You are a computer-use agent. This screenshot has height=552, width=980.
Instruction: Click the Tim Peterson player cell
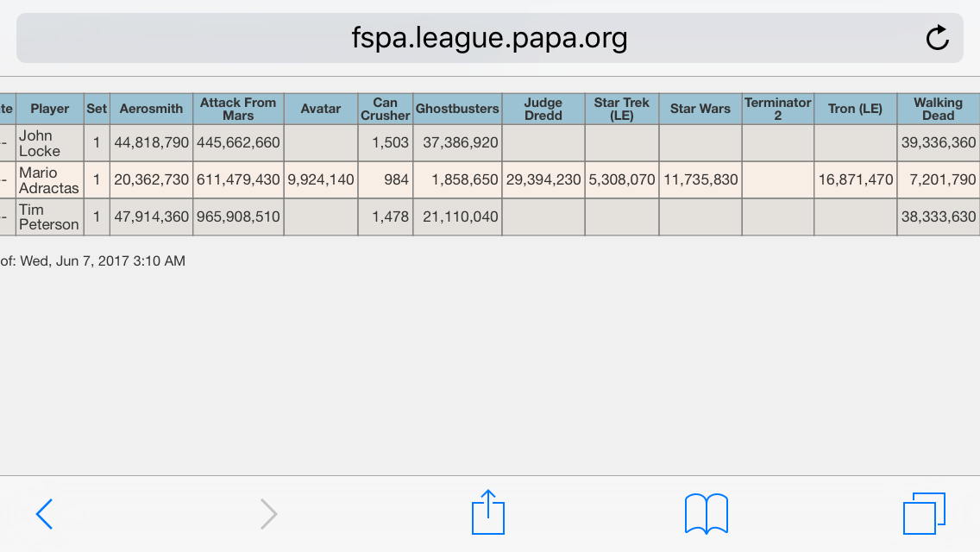[x=50, y=217]
